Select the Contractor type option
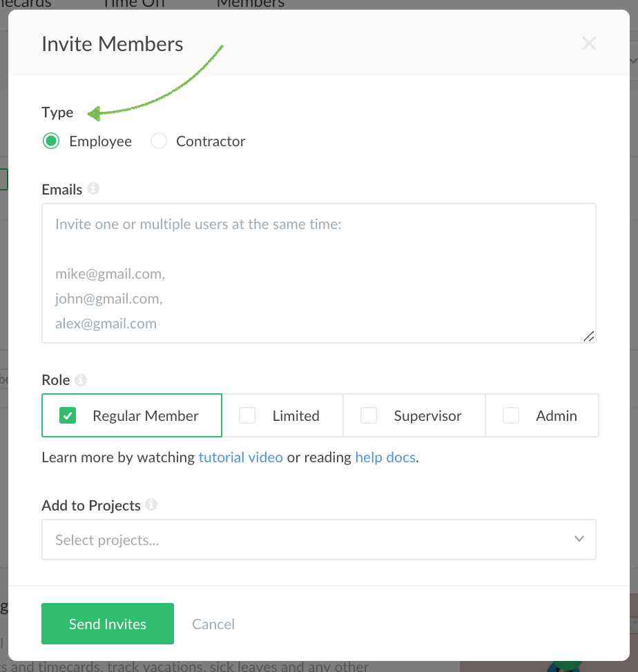The height and width of the screenshot is (672, 638). coord(159,141)
